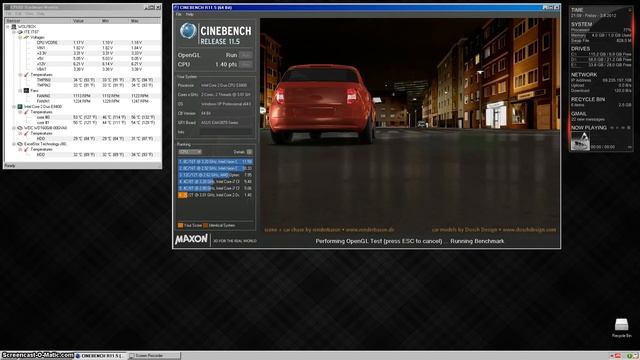Click thermometer icon under WDC drive
640x360 pixels.
pyautogui.click(x=26, y=133)
